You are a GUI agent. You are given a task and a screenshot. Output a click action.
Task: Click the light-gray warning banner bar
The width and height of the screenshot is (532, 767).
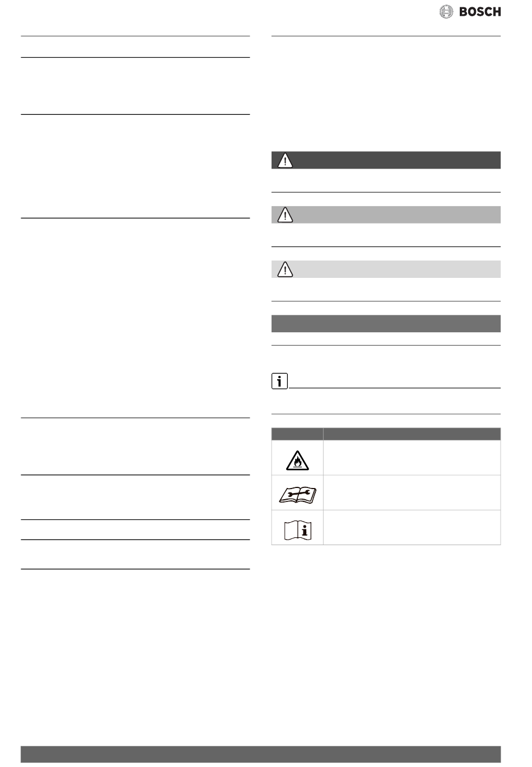(392, 269)
